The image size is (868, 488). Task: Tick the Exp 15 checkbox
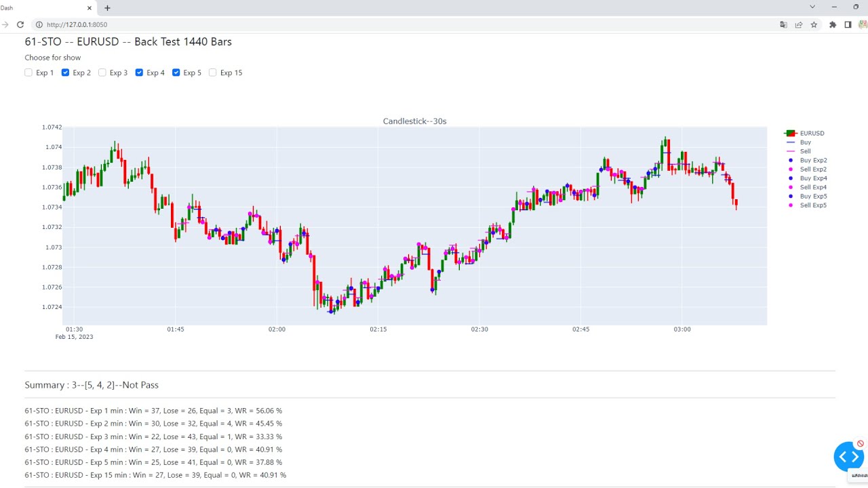(x=213, y=73)
